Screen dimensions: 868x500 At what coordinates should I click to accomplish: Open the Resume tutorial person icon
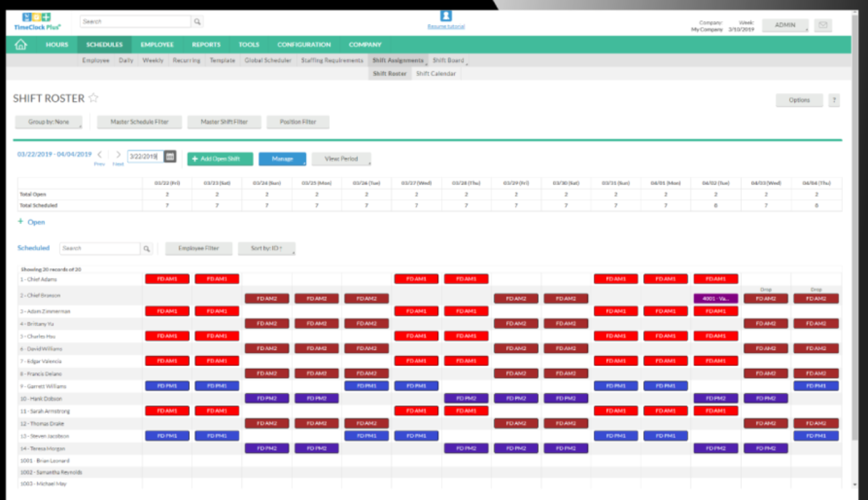[446, 16]
